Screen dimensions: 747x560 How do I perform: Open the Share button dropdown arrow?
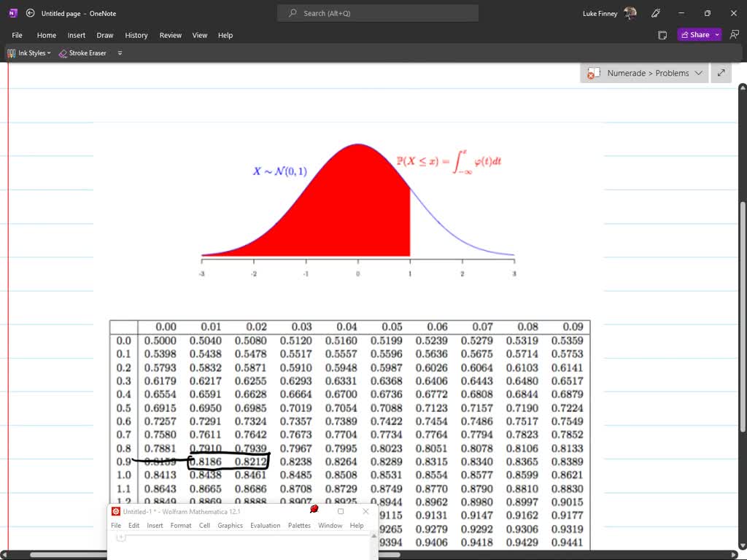(717, 35)
